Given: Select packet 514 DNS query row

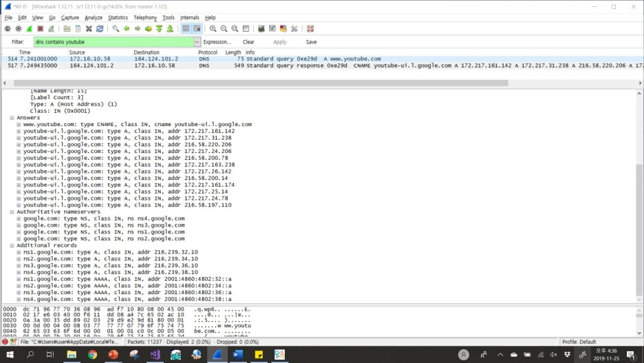Looking at the screenshot, I should 322,59.
